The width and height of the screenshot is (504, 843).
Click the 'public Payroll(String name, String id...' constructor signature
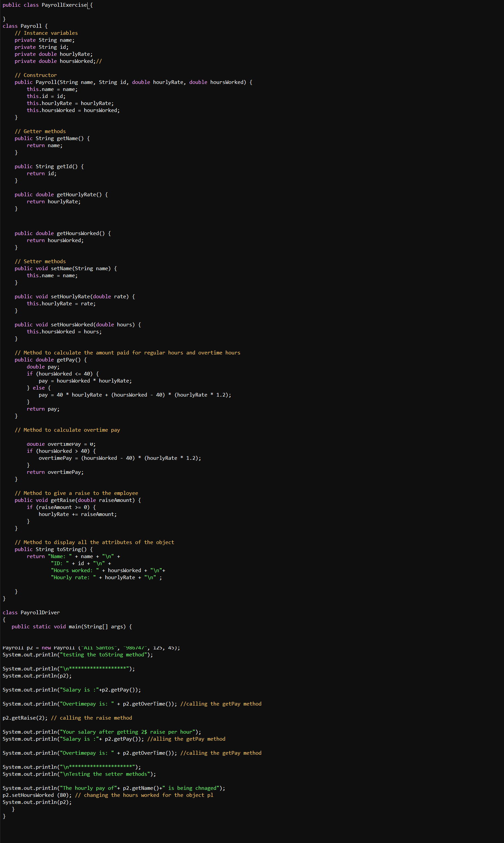(133, 83)
